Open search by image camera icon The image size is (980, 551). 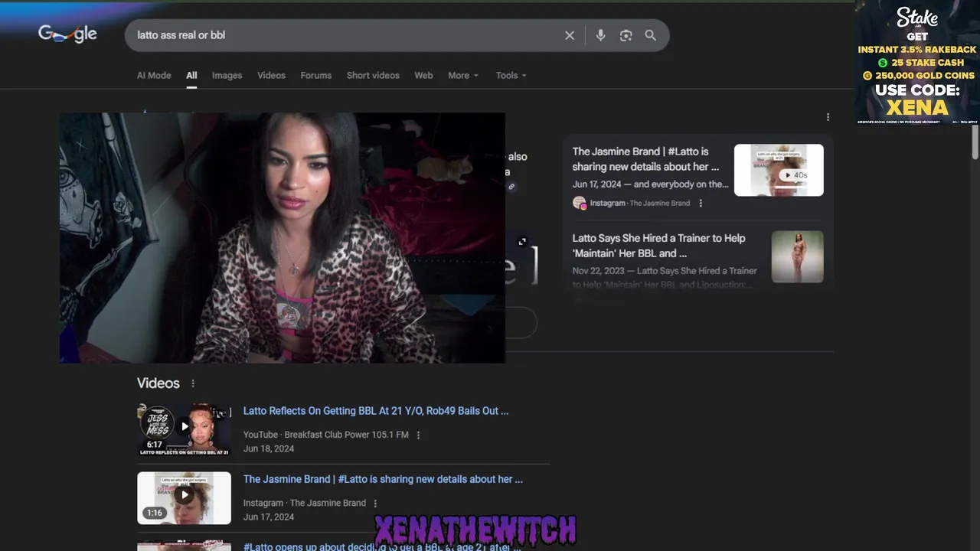(626, 35)
